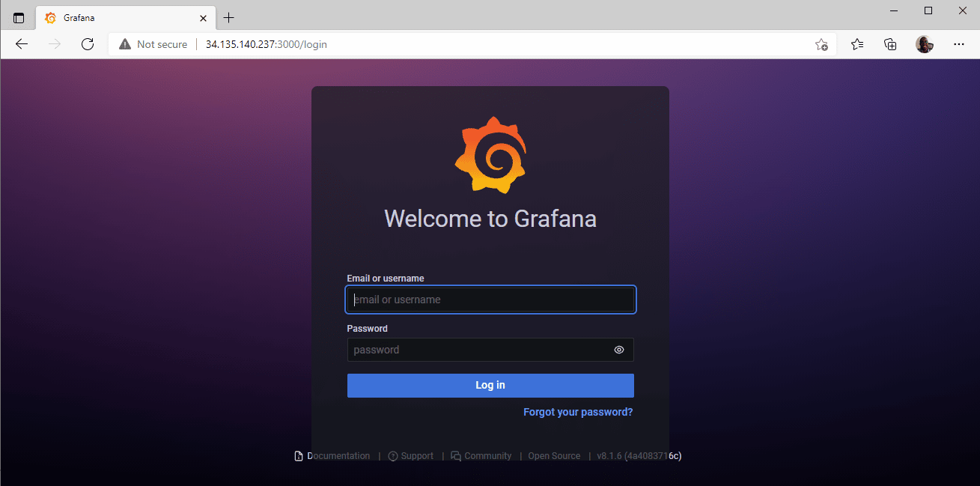Open the Documentation footer link

click(x=332, y=456)
